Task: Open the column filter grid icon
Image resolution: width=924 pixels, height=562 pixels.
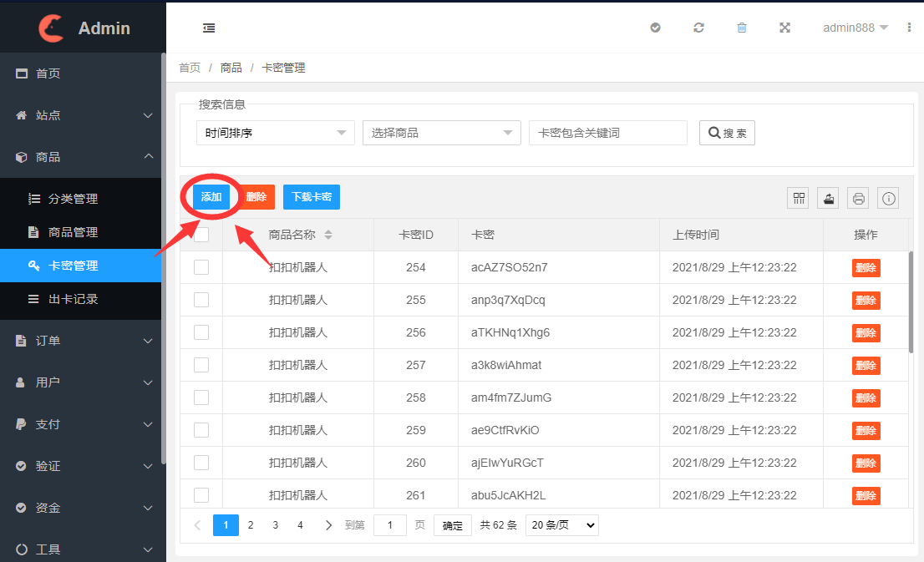Action: click(x=799, y=199)
